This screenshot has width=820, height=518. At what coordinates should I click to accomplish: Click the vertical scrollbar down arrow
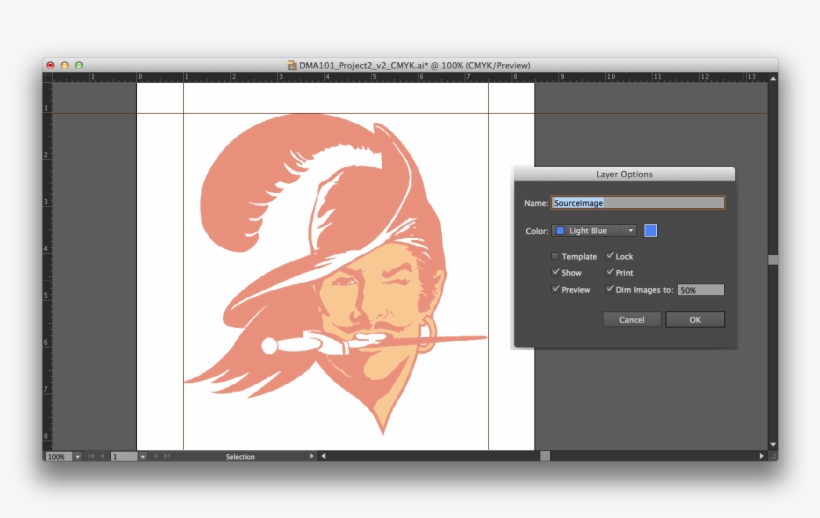[x=773, y=445]
